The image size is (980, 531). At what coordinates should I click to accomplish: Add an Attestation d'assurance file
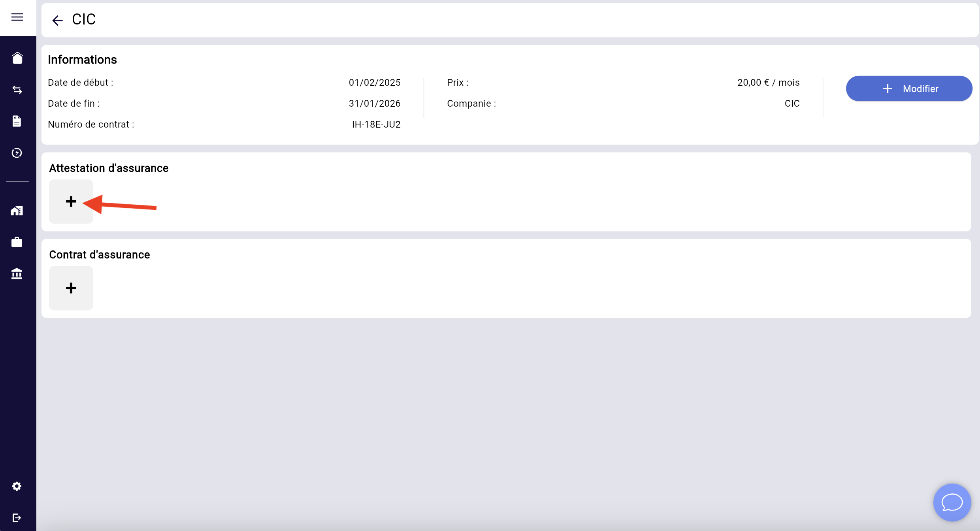[71, 201]
